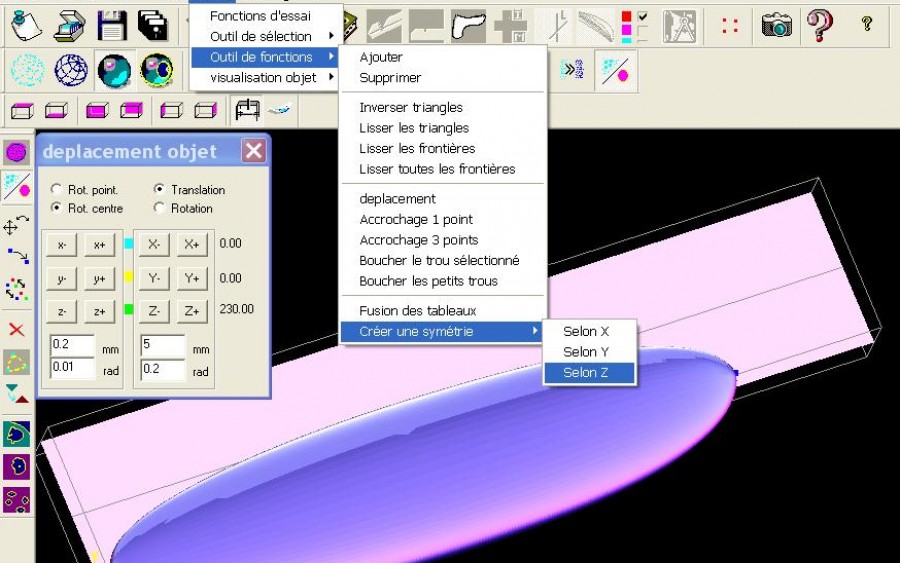900x563 pixels.
Task: Choose Selon Y symmetry option
Action: (x=589, y=352)
